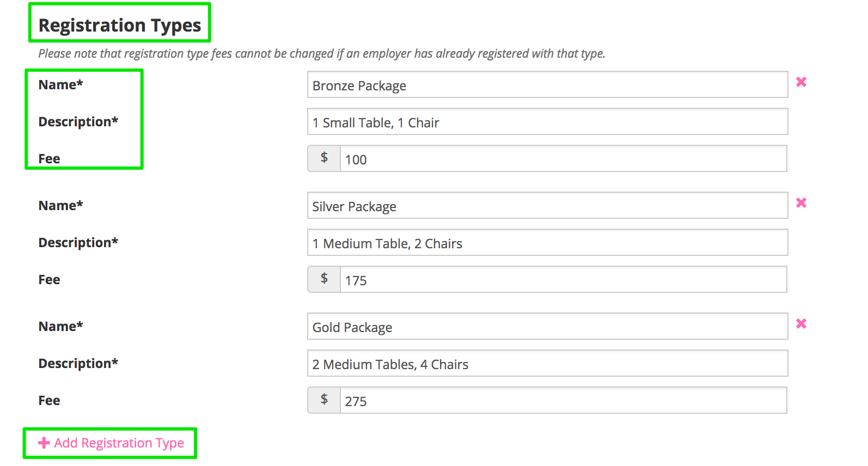Focus the "2 Medium Tables, 4 Chairs" description
The height and width of the screenshot is (466, 868).
point(547,364)
